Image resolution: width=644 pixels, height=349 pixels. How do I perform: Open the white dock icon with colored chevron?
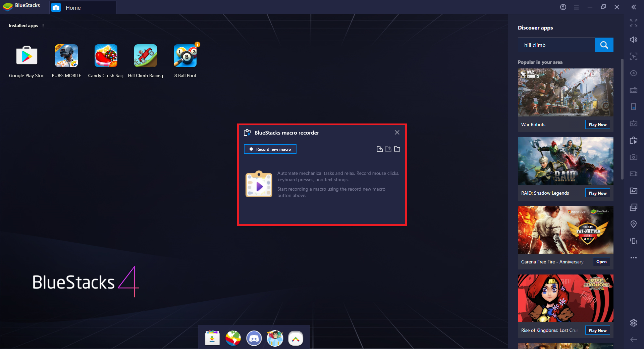tap(296, 338)
